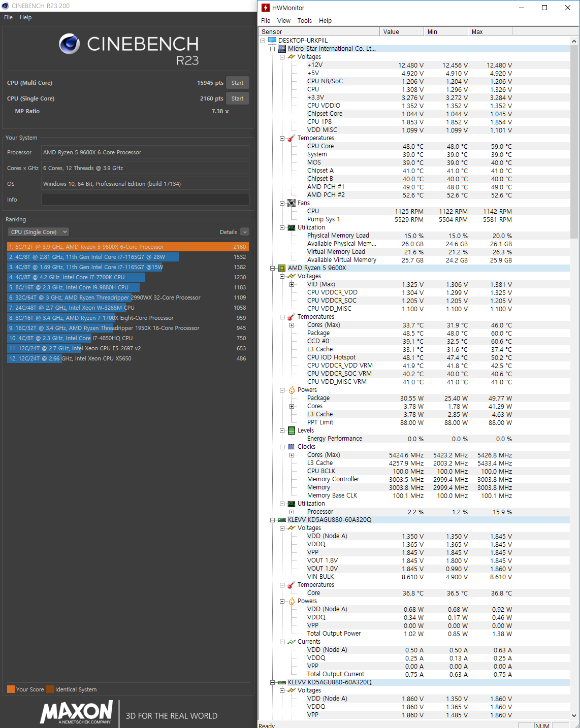The height and width of the screenshot is (728, 580).
Task: Click the Info input field
Action: click(145, 200)
